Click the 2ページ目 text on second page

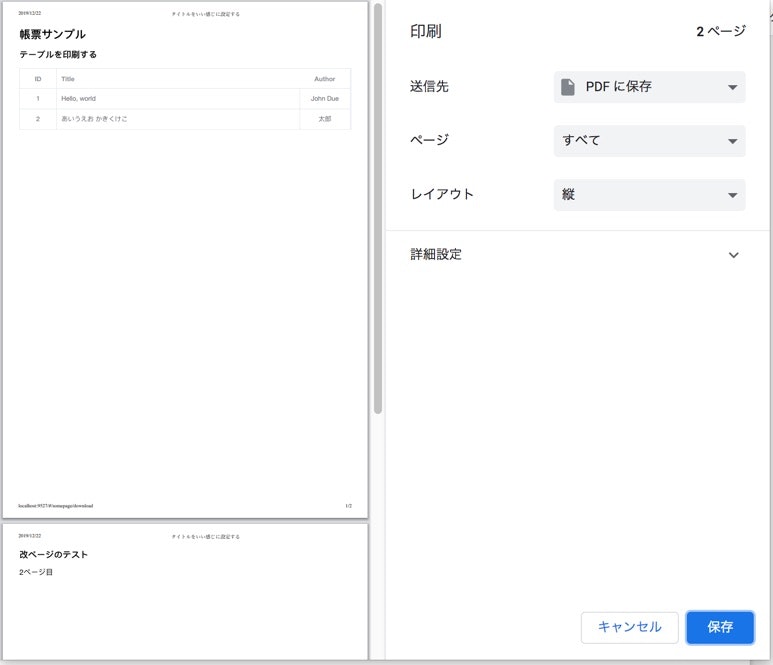pos(36,572)
